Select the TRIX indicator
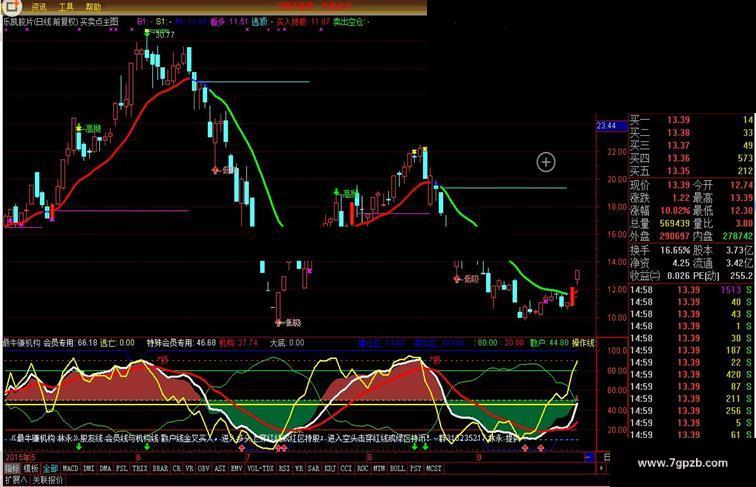This screenshot has width=756, height=487. tap(140, 468)
